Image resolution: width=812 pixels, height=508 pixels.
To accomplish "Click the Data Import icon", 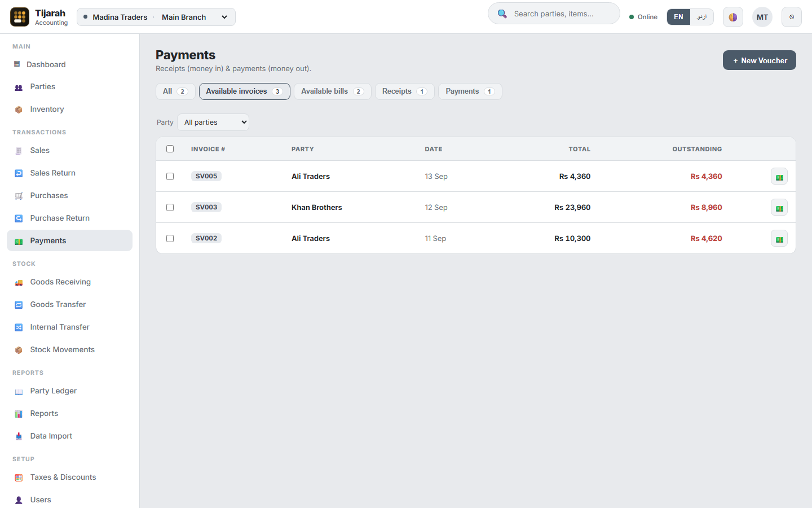I will 19,436.
